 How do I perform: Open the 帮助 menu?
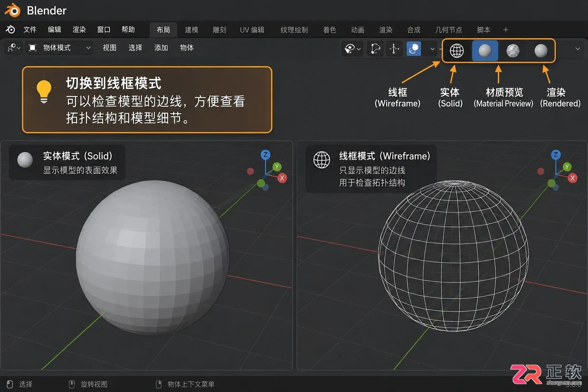pyautogui.click(x=128, y=29)
